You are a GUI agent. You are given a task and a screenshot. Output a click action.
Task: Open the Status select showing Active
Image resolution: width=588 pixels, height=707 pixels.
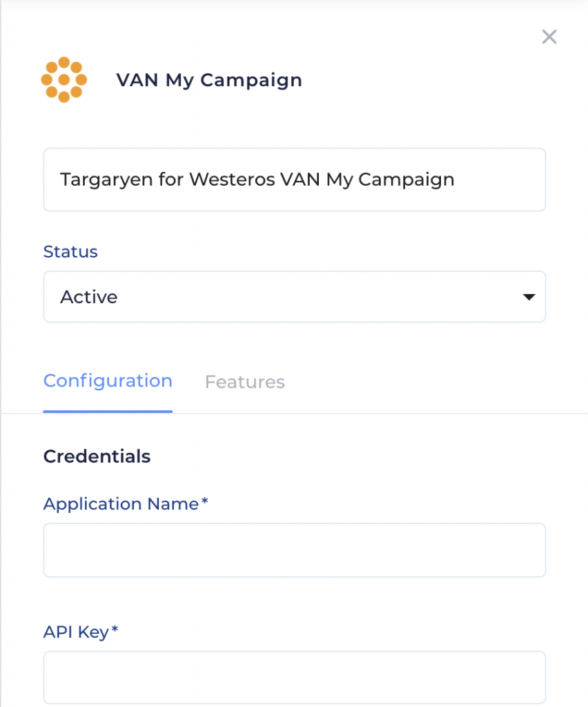(295, 297)
